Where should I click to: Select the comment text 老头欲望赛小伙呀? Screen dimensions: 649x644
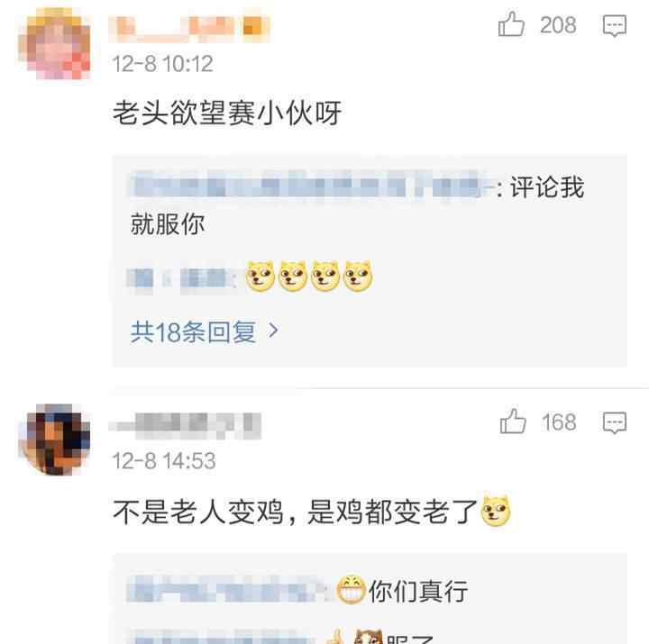pos(227,113)
